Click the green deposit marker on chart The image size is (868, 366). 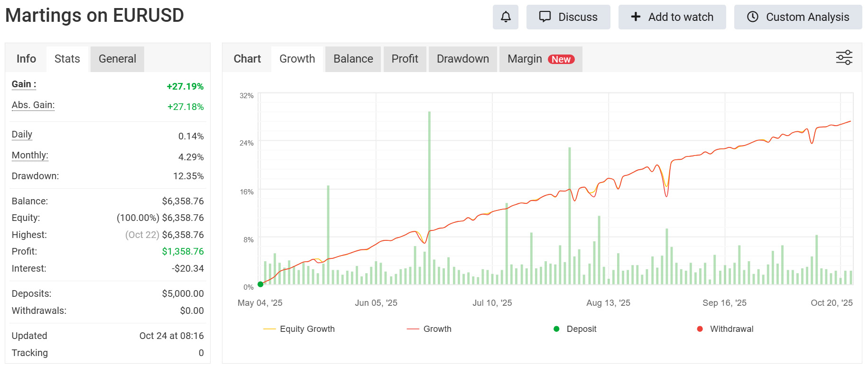(x=260, y=284)
